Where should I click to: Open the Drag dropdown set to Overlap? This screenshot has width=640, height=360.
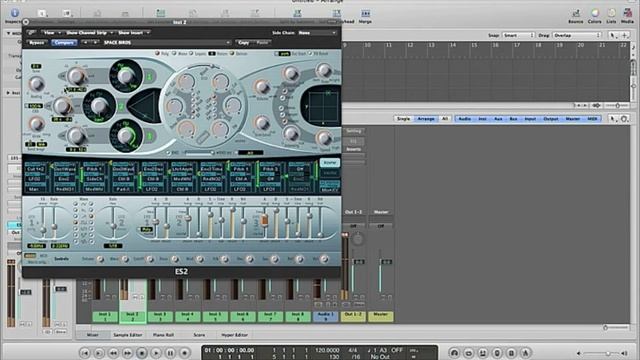578,36
